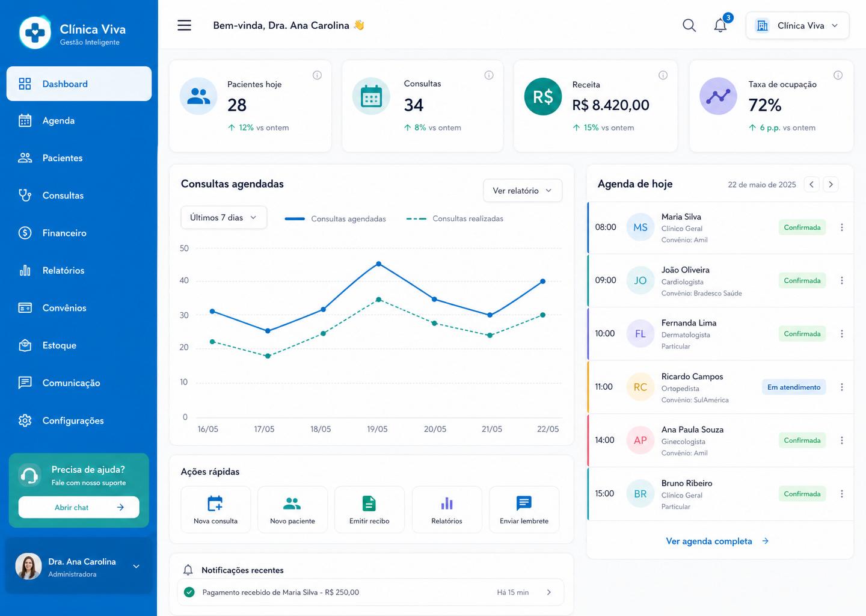Click the RC avatar for Ricardo Campos
Viewport: 866px width, 616px height.
(640, 387)
